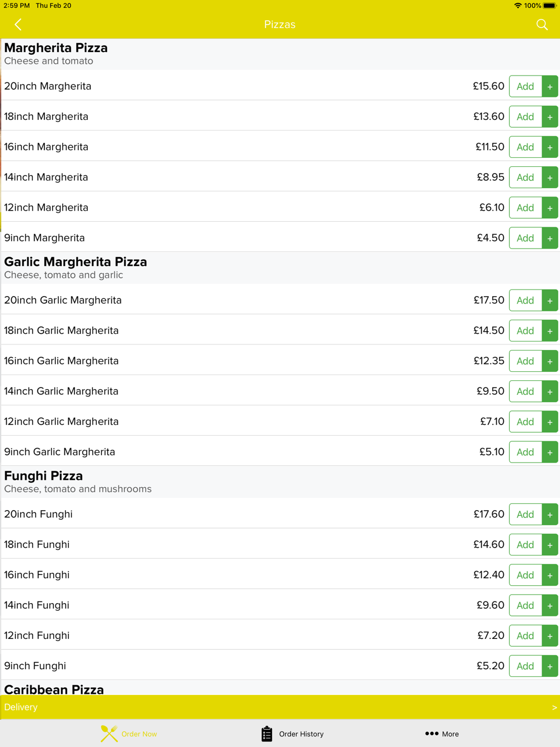The height and width of the screenshot is (747, 560).
Task: Tap the '16inch Garlic Margherita' item name
Action: pyautogui.click(x=62, y=361)
